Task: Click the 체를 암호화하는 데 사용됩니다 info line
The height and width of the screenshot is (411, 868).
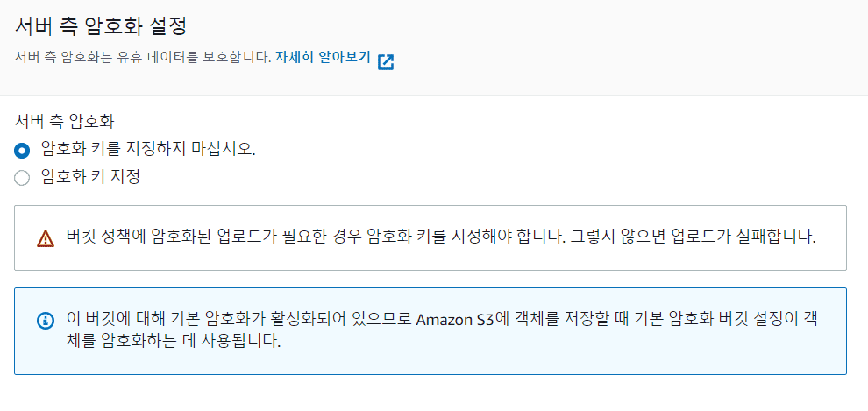Action: click(174, 341)
